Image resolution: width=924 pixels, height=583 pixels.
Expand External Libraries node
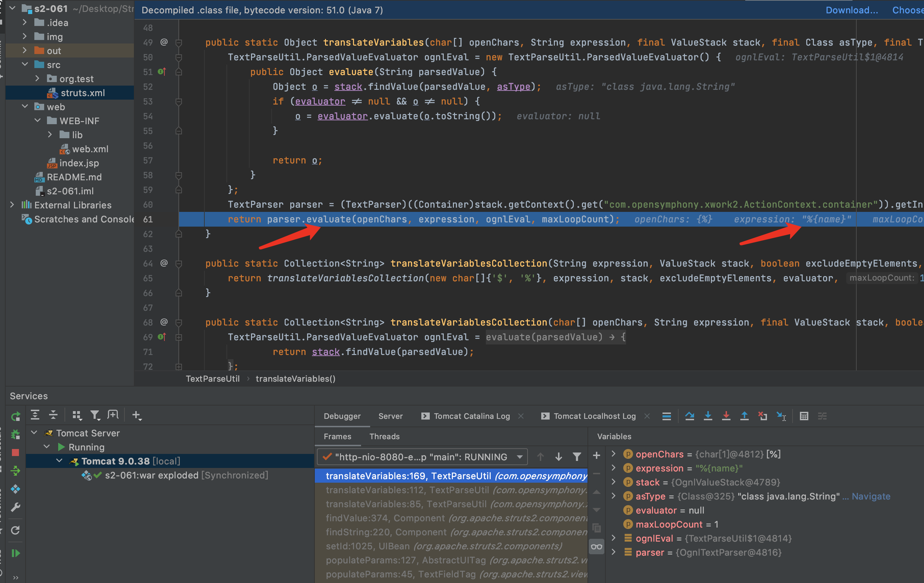tap(12, 205)
